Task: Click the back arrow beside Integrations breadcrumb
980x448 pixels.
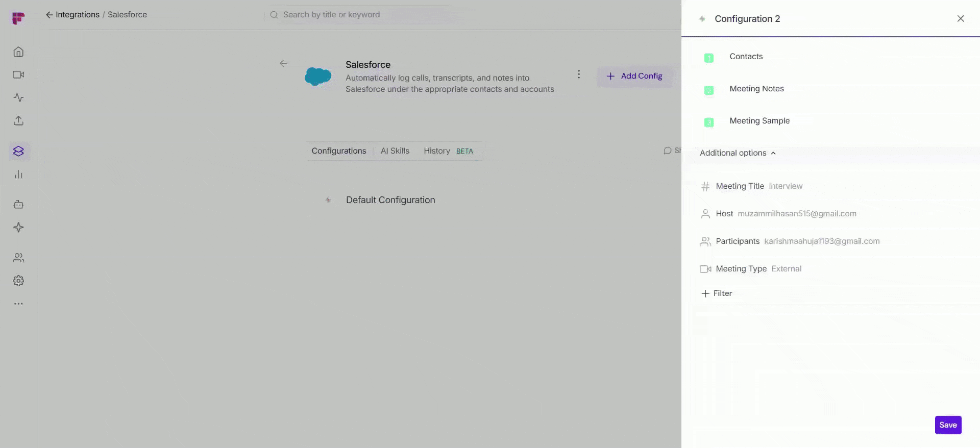Action: point(49,15)
